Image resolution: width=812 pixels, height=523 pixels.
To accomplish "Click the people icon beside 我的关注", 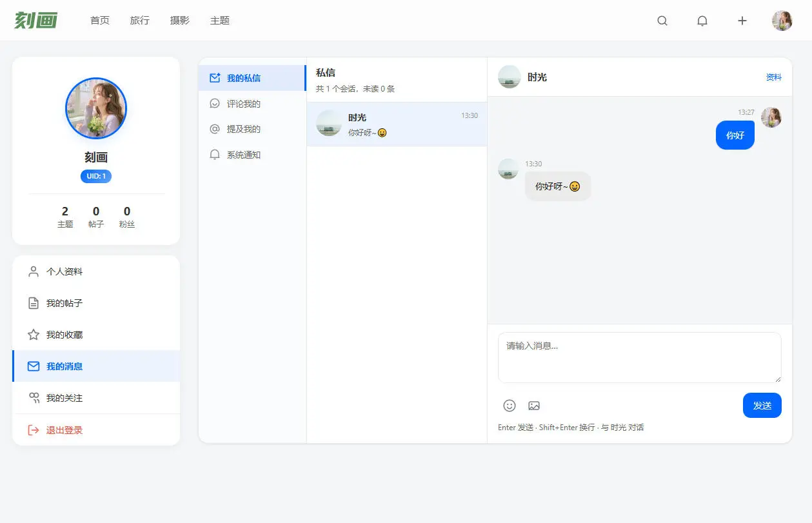I will [x=34, y=398].
